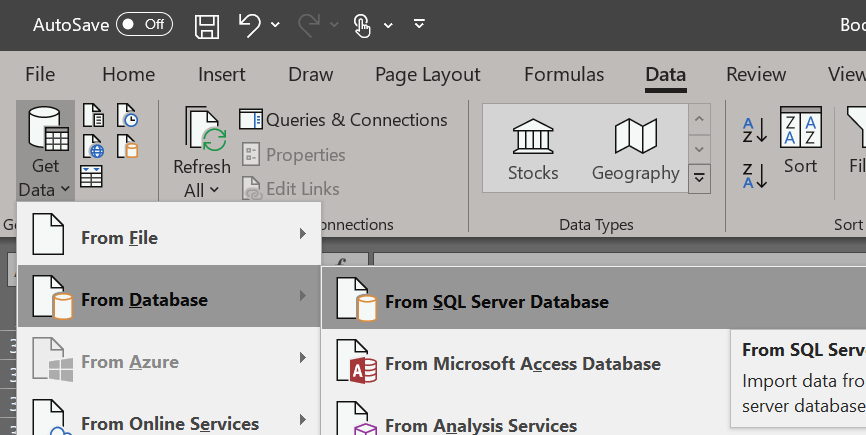Open Queries & Connections pane
Screen dimensions: 866x435
[343, 120]
